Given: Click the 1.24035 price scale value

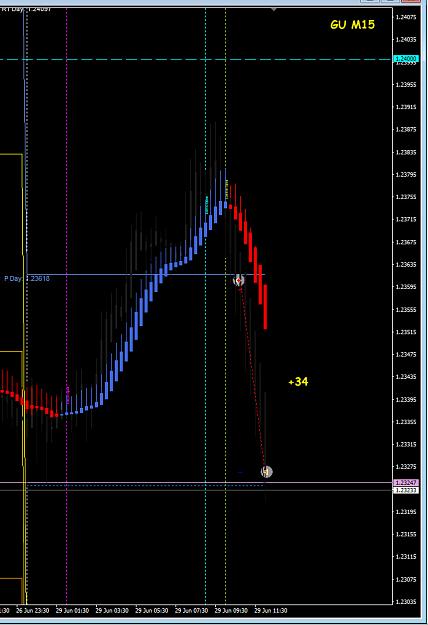Looking at the screenshot, I should tap(406, 39).
